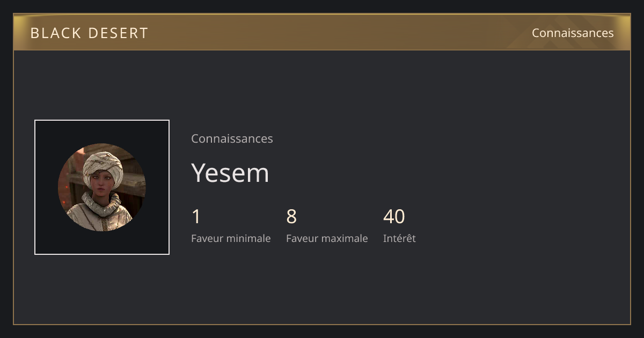Screen dimensions: 644x338
Task: Click the minimum favor value 1
Action: pyautogui.click(x=196, y=217)
